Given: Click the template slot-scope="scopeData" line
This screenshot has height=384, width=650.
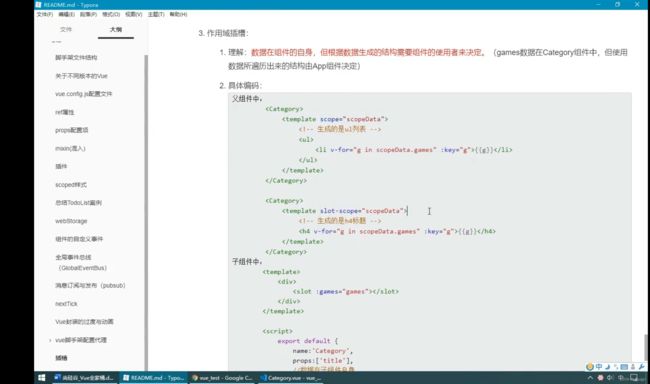Looking at the screenshot, I should pos(344,211).
